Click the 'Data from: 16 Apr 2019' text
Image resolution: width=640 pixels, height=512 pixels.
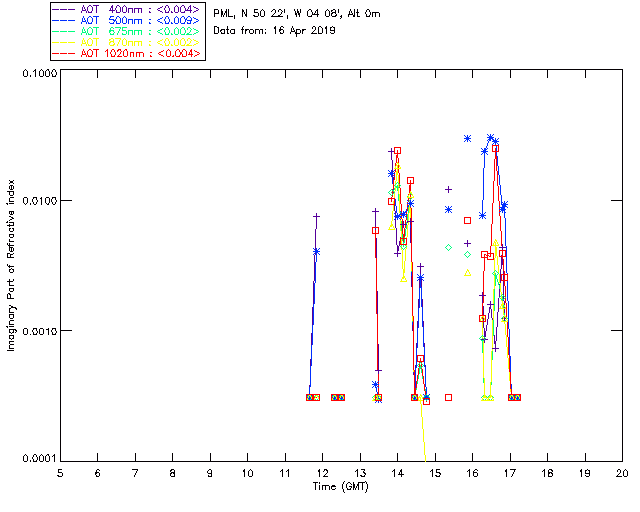pos(275,31)
